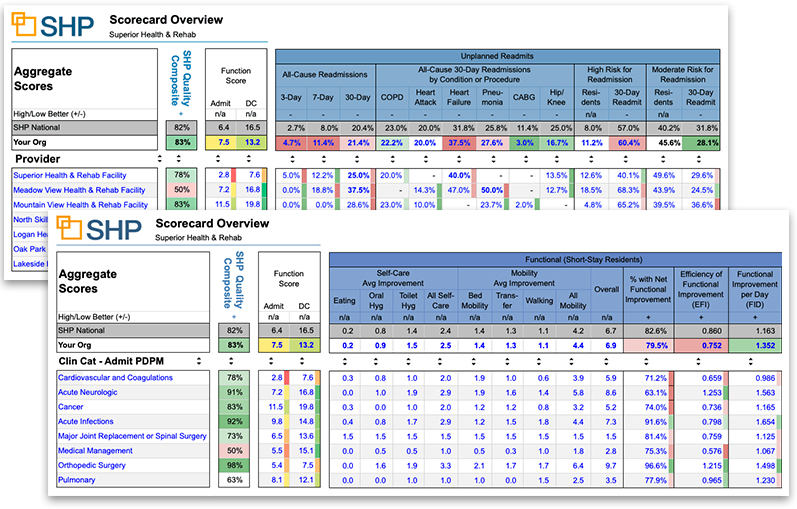Viewport: 797px width, 509px height.
Task: Sort the Pneumonia column
Action: pyautogui.click(x=493, y=159)
